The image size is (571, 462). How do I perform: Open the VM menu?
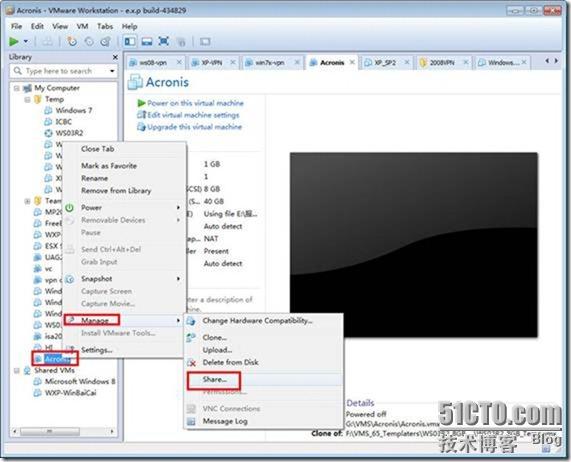click(x=82, y=26)
